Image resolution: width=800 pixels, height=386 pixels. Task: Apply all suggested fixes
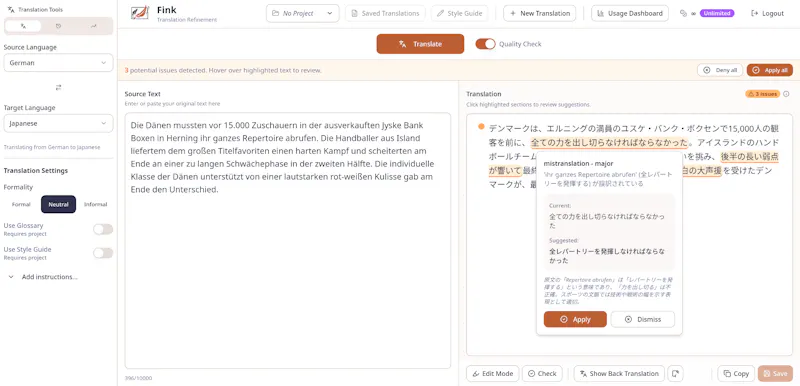coord(770,70)
